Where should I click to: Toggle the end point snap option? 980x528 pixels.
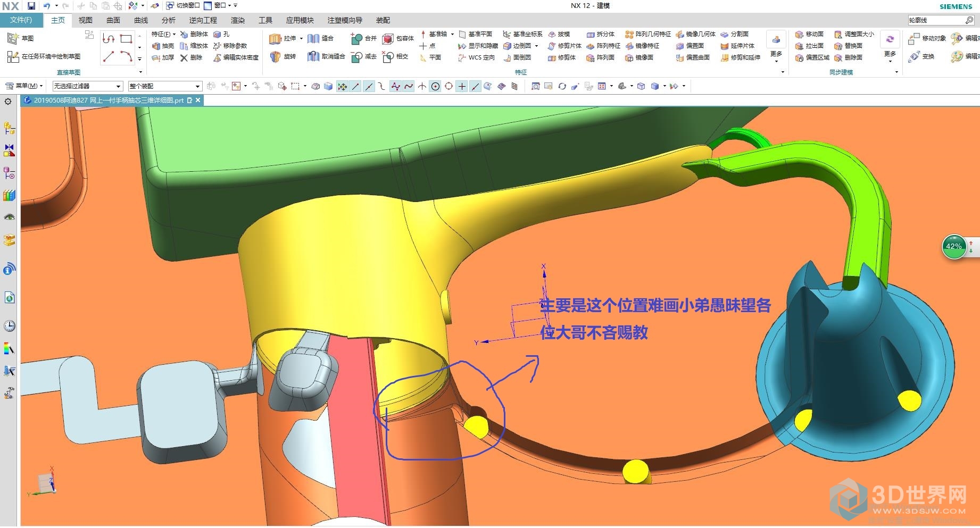[355, 86]
